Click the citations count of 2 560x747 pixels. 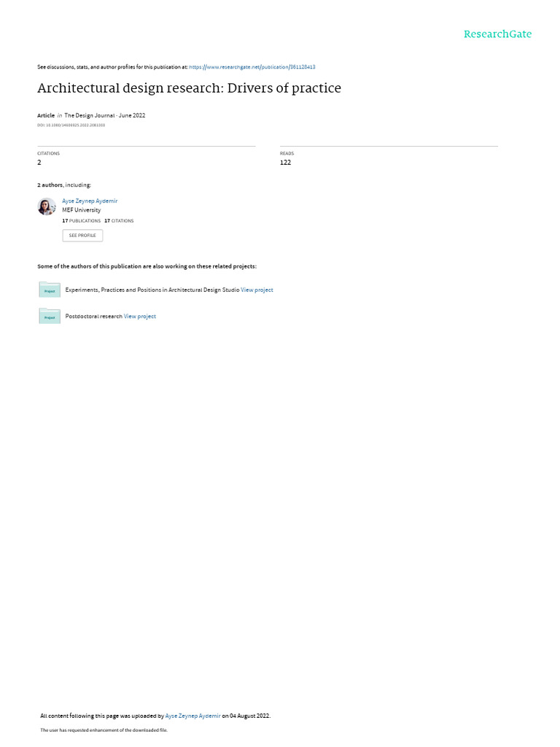tap(39, 163)
